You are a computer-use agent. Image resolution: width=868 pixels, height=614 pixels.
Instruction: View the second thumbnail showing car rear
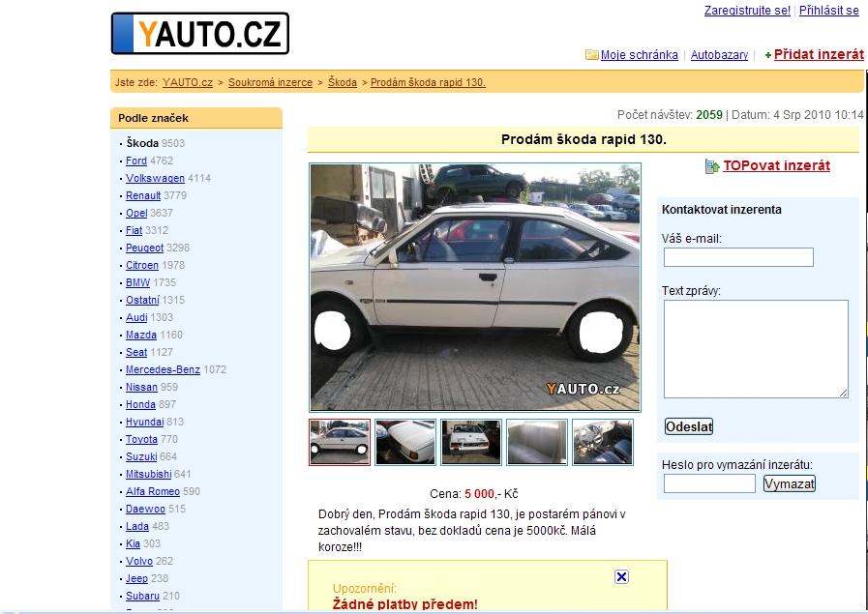pyautogui.click(x=405, y=442)
